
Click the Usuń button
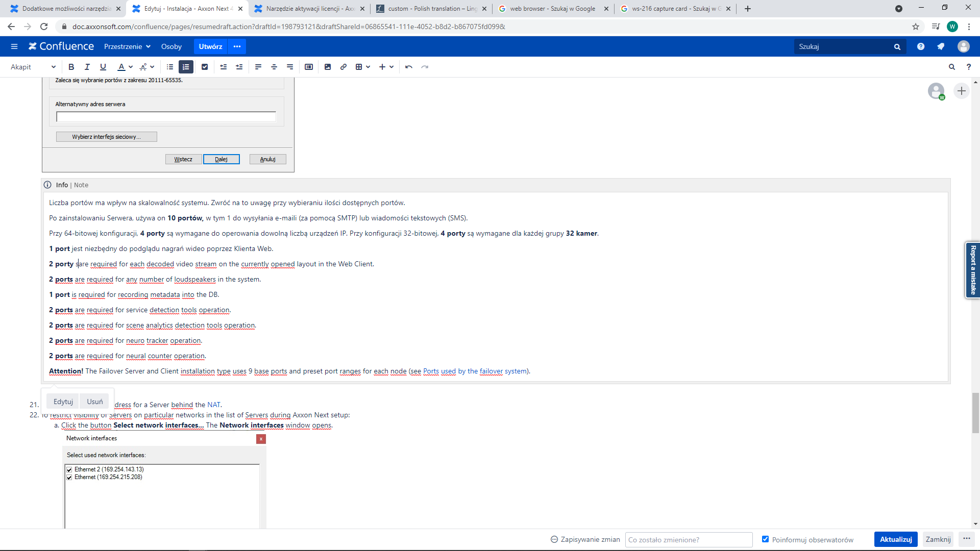[x=95, y=402]
